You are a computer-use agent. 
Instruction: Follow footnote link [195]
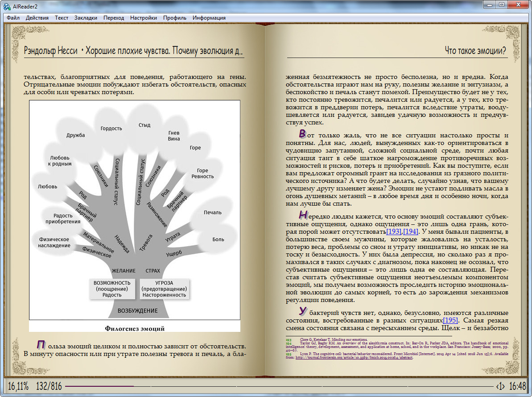point(450,320)
